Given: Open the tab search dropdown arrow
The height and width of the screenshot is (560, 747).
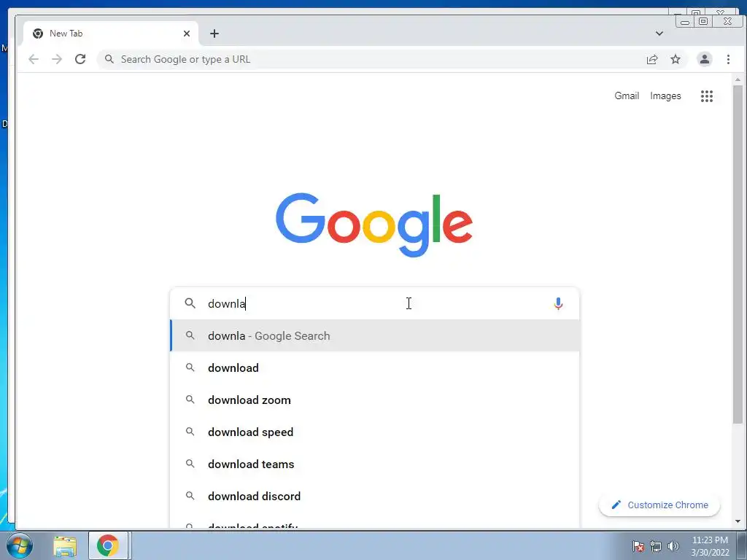Looking at the screenshot, I should (x=659, y=34).
